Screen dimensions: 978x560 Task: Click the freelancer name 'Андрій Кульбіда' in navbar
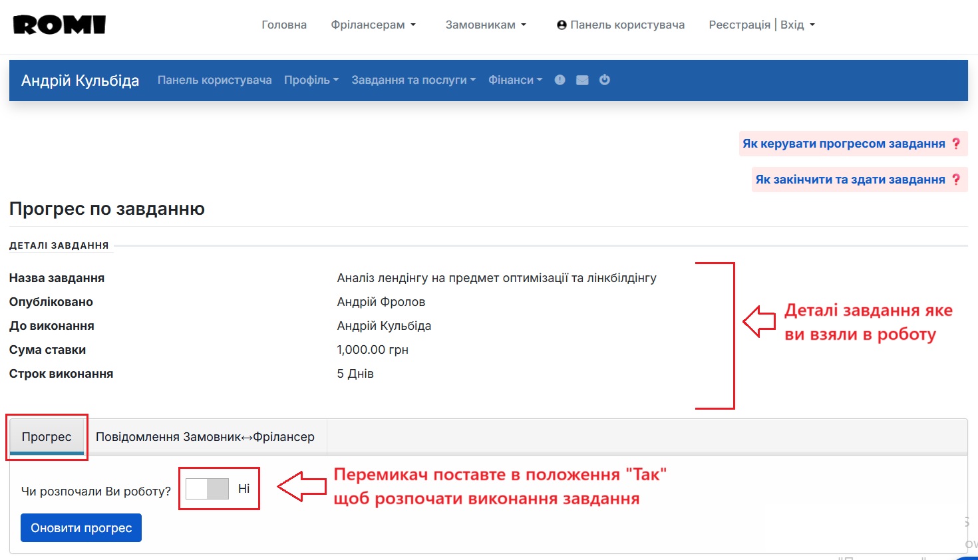click(x=79, y=80)
